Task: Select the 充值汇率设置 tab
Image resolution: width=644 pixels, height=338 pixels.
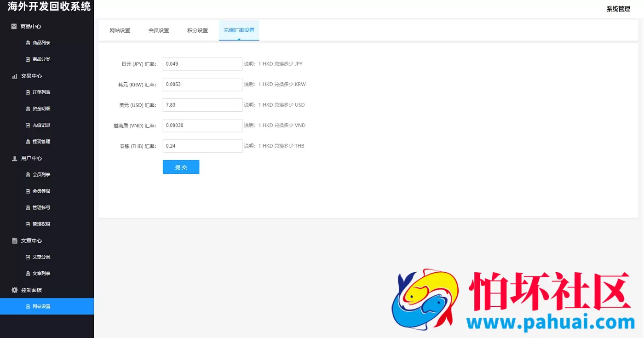Action: [239, 30]
